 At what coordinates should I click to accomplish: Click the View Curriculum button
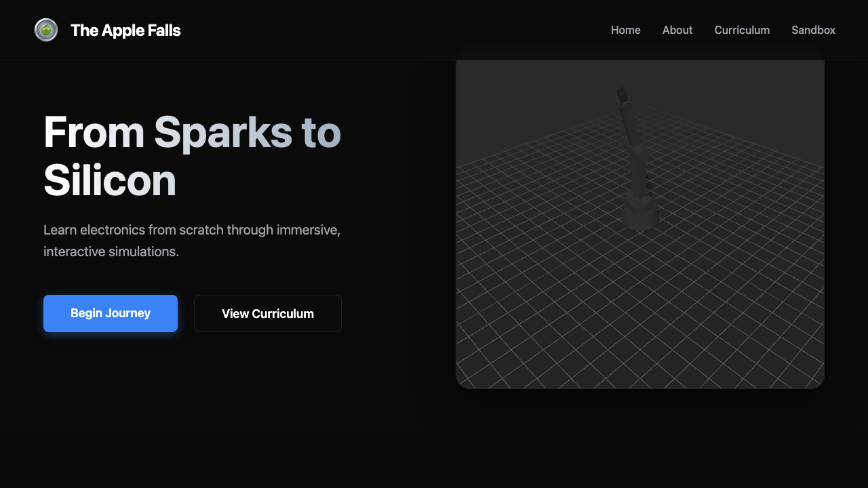(x=268, y=314)
